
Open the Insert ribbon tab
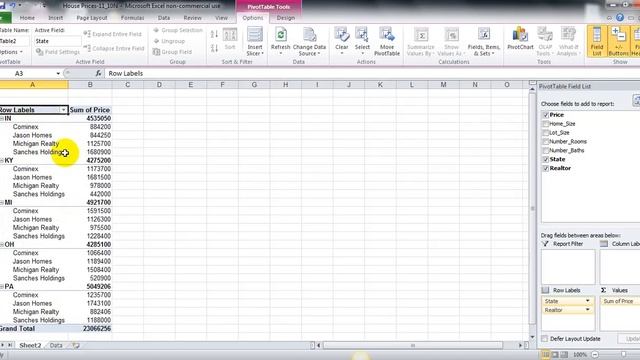[x=56, y=18]
